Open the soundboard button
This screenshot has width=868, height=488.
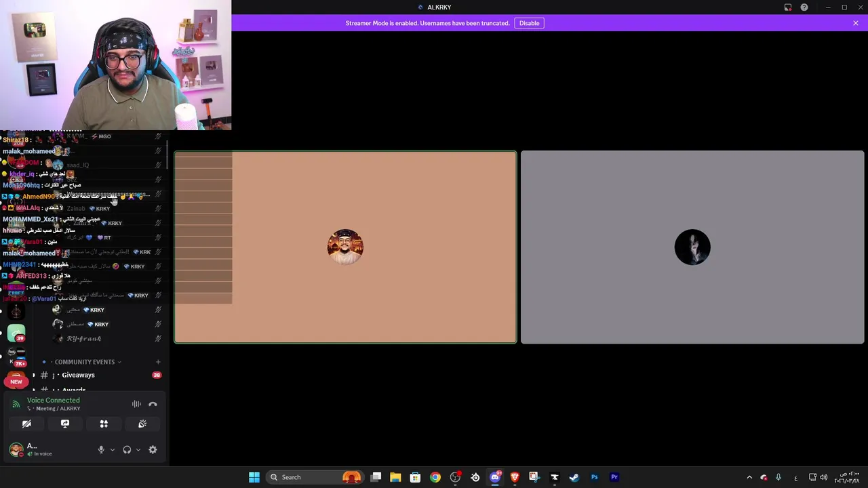(142, 424)
